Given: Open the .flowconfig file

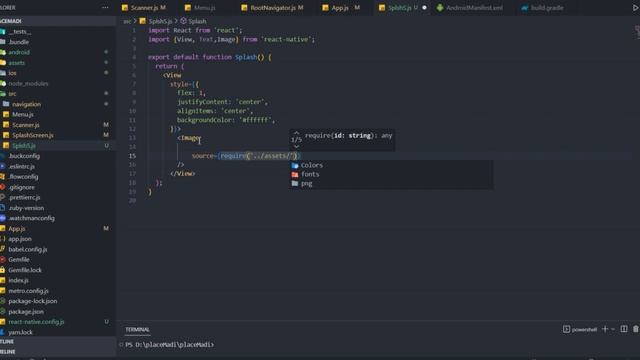Looking at the screenshot, I should [x=23, y=176].
